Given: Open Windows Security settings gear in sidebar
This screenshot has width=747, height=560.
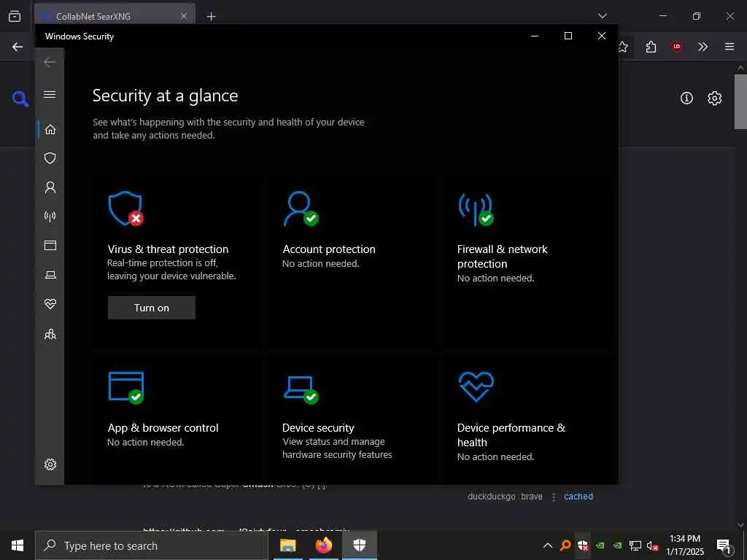Looking at the screenshot, I should point(50,464).
